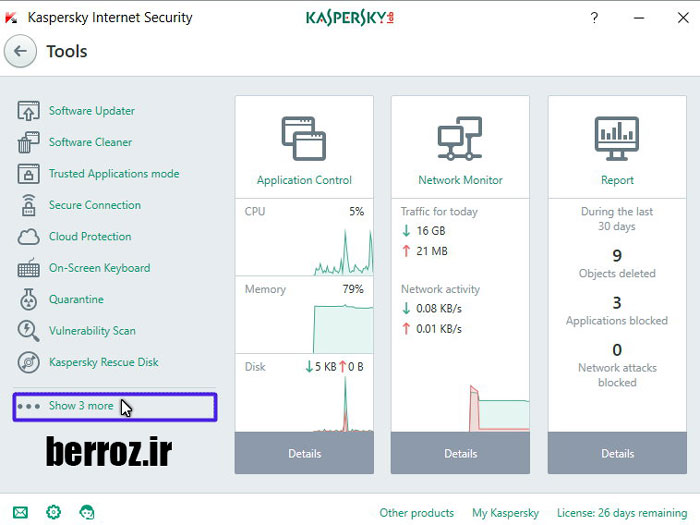Open the Application Control link
The image size is (700, 525).
point(304,180)
